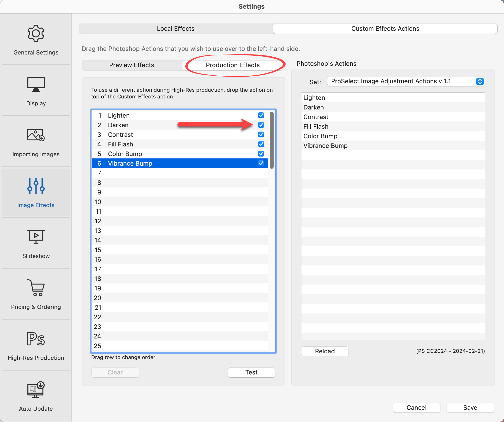Switch to Local Effects tab
Image resolution: width=504 pixels, height=422 pixels.
(x=175, y=29)
